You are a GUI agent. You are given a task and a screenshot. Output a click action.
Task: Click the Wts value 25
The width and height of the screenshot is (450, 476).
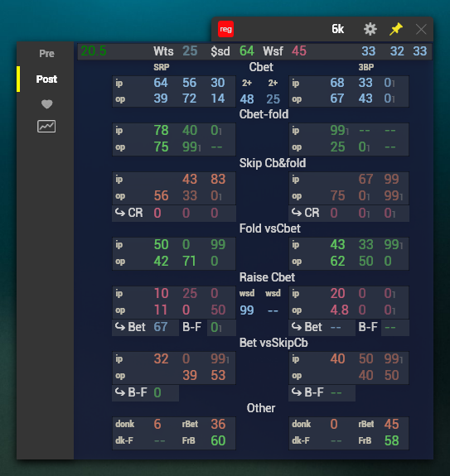tap(190, 51)
